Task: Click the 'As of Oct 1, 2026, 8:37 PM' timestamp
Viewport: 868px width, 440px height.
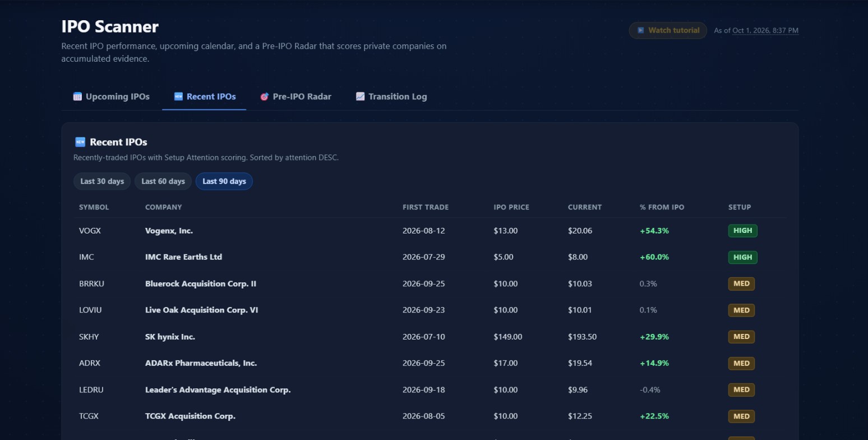Action: [756, 30]
